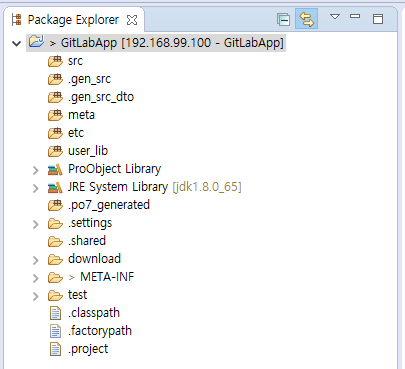
Task: Select the META-INF folder label
Action: (x=107, y=277)
